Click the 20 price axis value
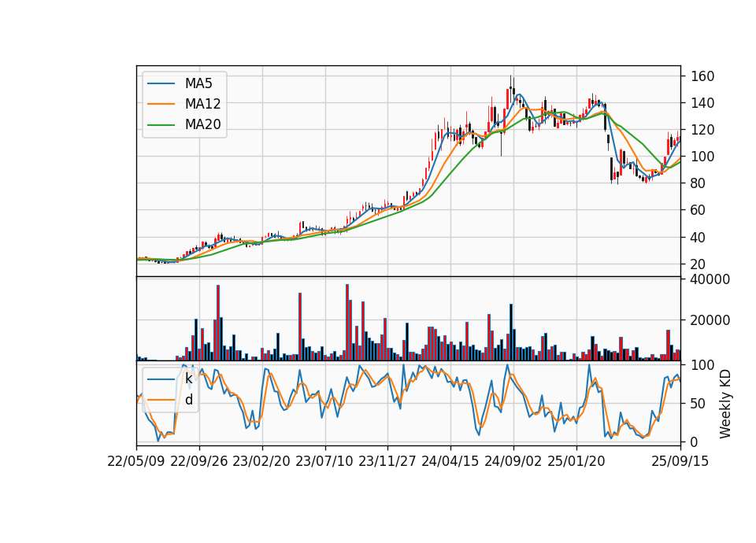The width and height of the screenshot is (756, 543). pyautogui.click(x=699, y=264)
